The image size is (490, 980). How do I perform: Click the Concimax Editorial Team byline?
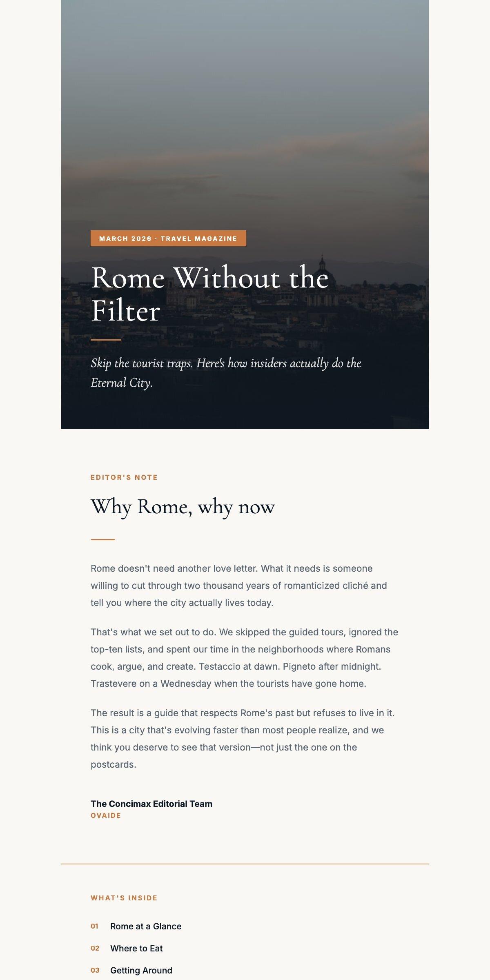pos(151,804)
